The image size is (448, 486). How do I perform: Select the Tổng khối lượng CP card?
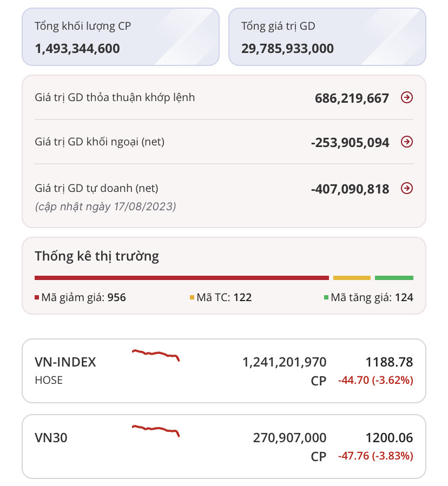120,37
